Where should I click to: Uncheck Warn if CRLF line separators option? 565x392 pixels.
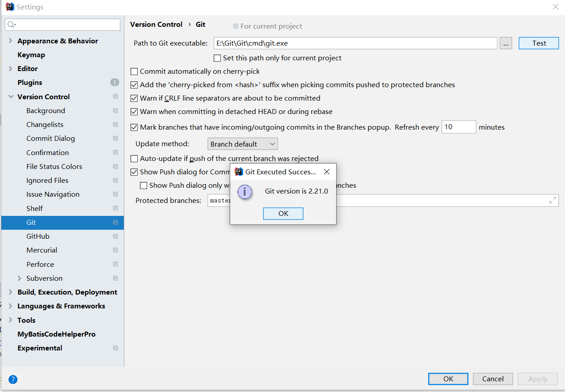click(x=134, y=98)
